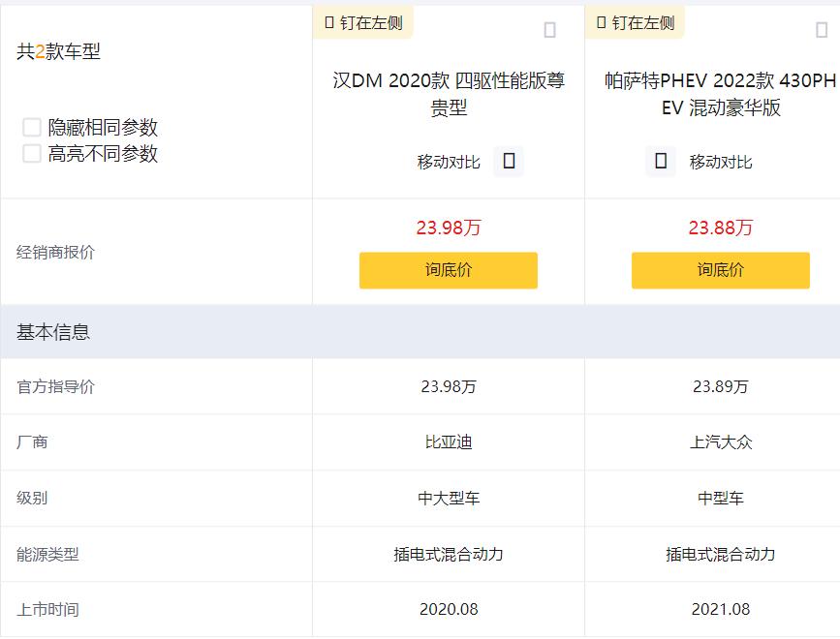
Task: Click the 能源类型 row label
Action: pos(47,554)
